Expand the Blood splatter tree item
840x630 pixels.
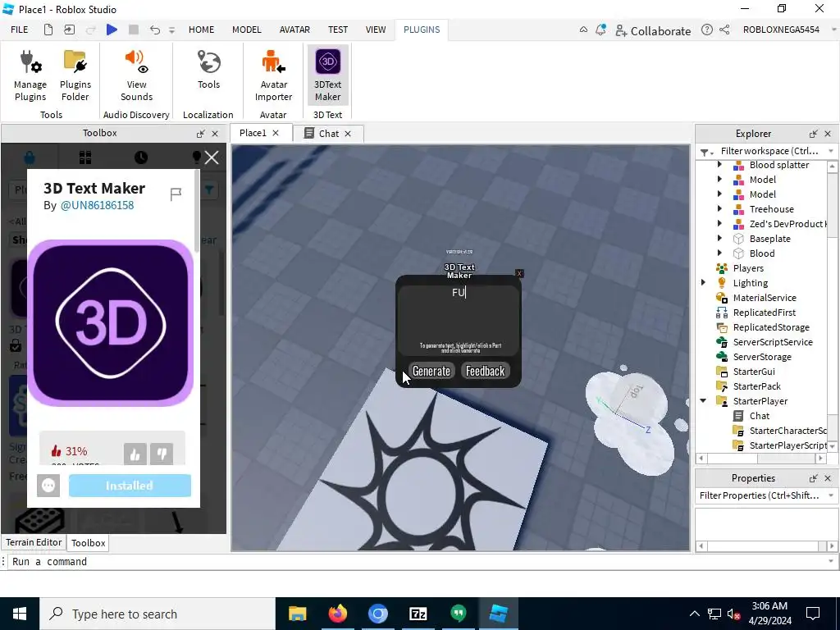[719, 165]
